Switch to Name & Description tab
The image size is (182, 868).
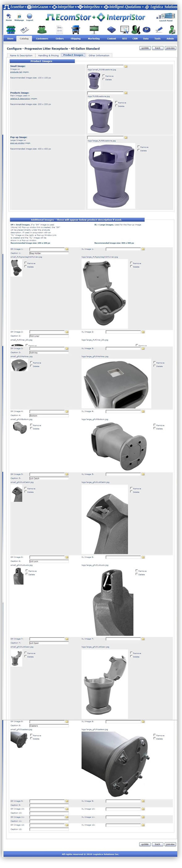coord(21,56)
